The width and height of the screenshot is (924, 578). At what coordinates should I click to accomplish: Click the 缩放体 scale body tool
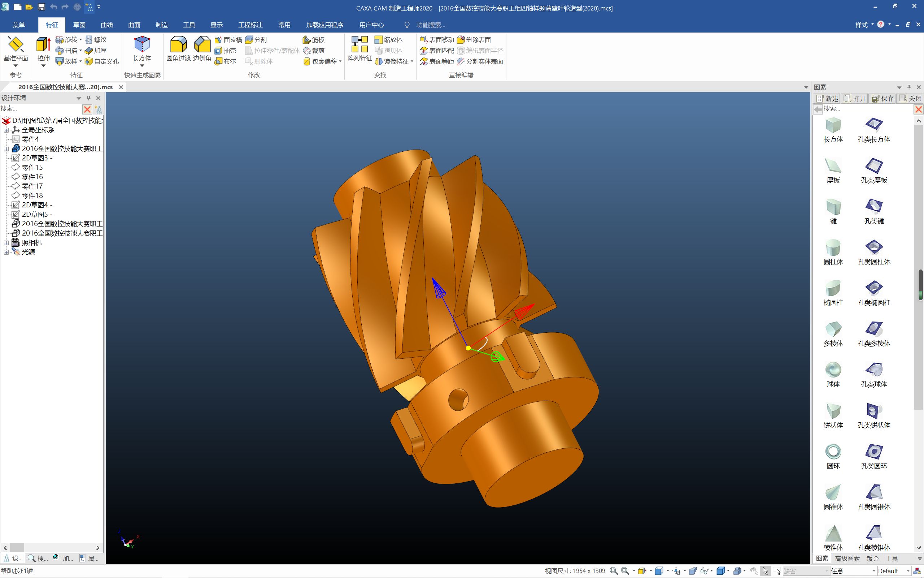coord(389,40)
